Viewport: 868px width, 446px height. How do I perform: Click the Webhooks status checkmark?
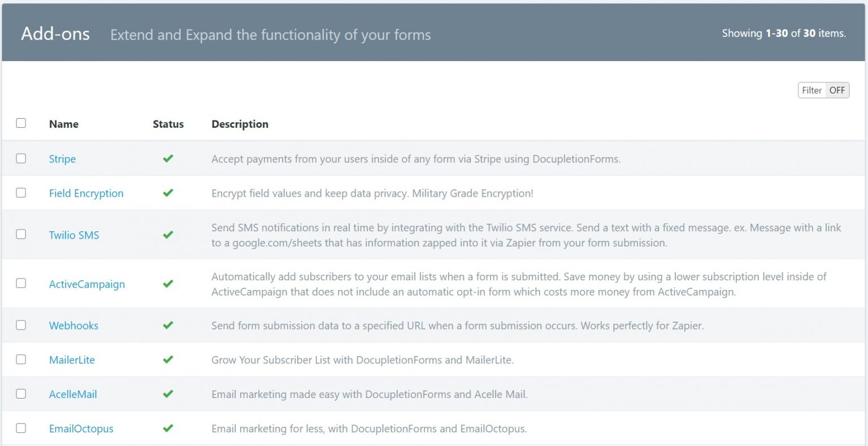pos(168,326)
